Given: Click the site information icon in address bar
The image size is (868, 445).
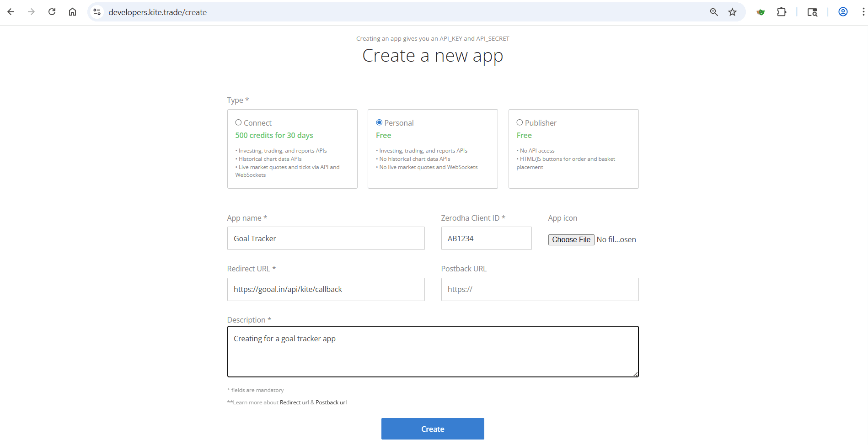Looking at the screenshot, I should click(96, 12).
